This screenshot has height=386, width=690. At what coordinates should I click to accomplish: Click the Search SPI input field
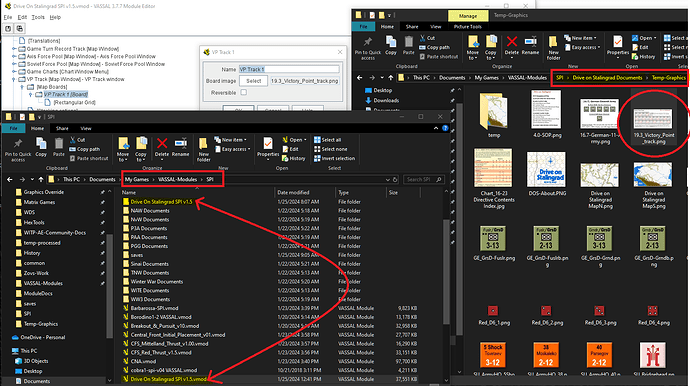pos(423,180)
